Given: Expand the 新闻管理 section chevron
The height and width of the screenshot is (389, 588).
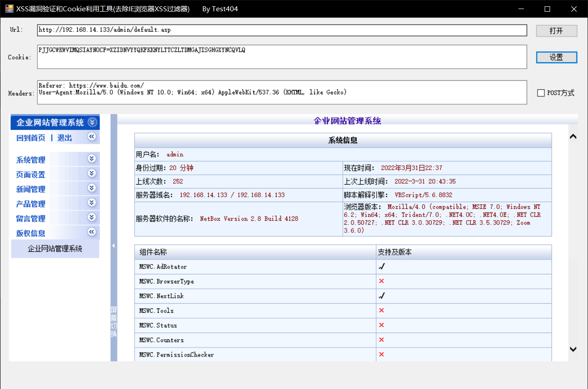Looking at the screenshot, I should (x=92, y=188).
